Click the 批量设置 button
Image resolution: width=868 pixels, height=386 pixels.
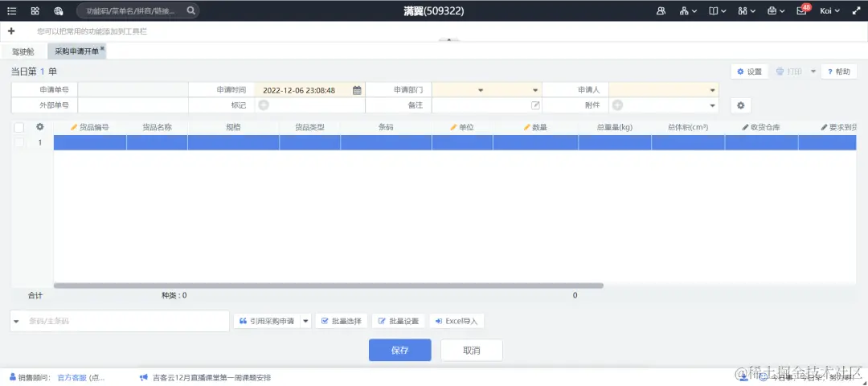pos(399,321)
